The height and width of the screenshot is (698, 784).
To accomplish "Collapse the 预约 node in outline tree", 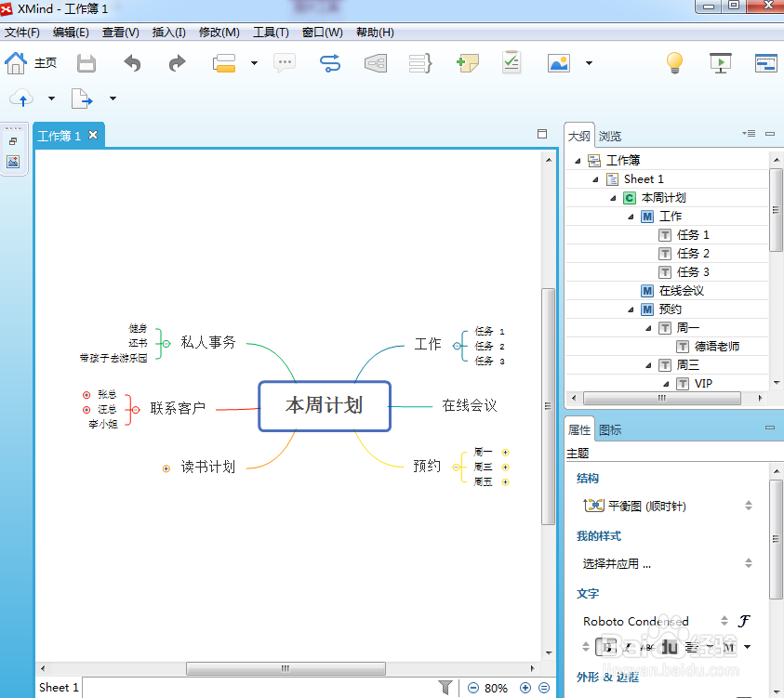I will (631, 309).
